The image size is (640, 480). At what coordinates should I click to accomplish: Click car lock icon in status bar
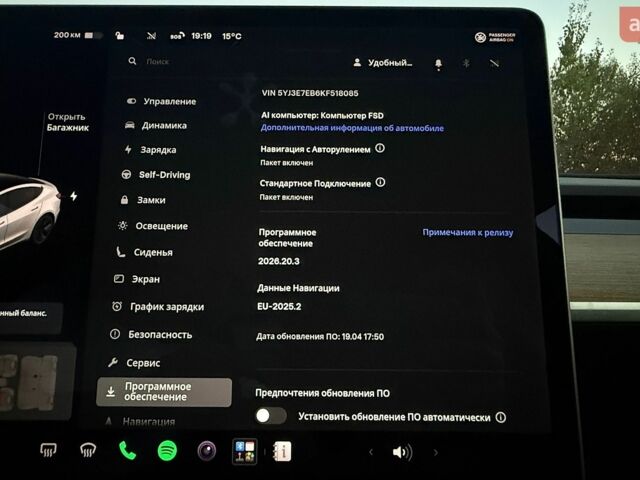pos(119,36)
